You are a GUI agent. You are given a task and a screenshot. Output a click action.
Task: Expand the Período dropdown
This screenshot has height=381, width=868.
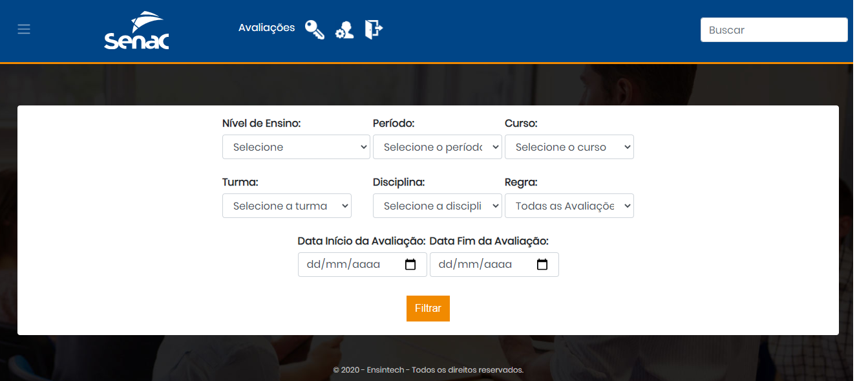pyautogui.click(x=438, y=147)
